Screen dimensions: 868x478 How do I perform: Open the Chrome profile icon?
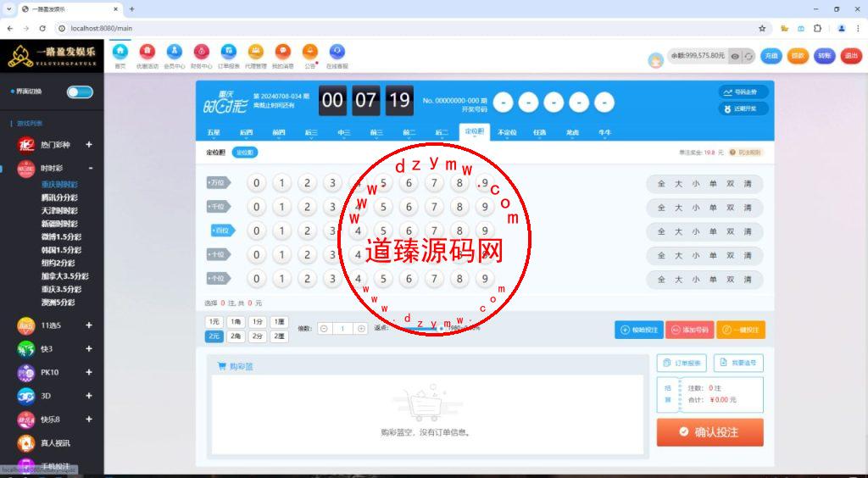(x=842, y=28)
